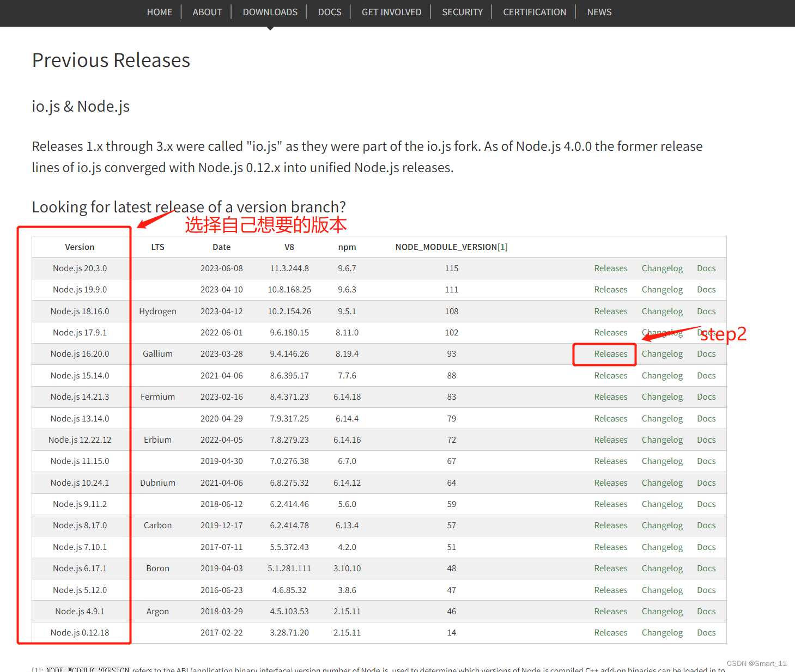This screenshot has height=672, width=795.
Task: Open Docs for Node.js 10.24.1
Action: coord(706,482)
